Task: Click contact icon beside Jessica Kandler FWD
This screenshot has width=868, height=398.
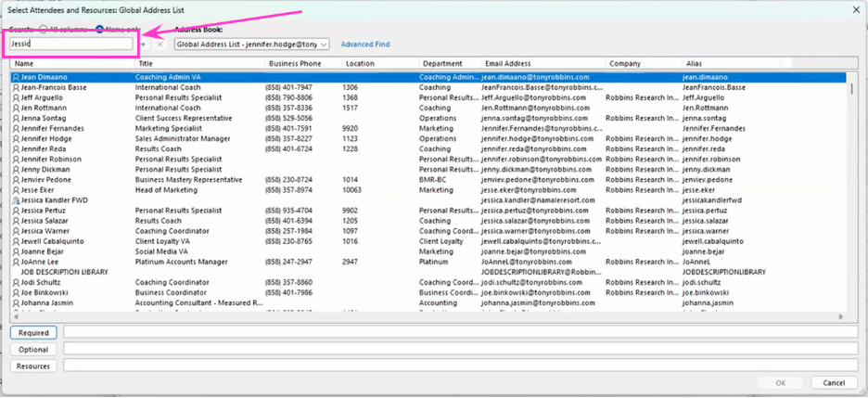Action: 16,199
